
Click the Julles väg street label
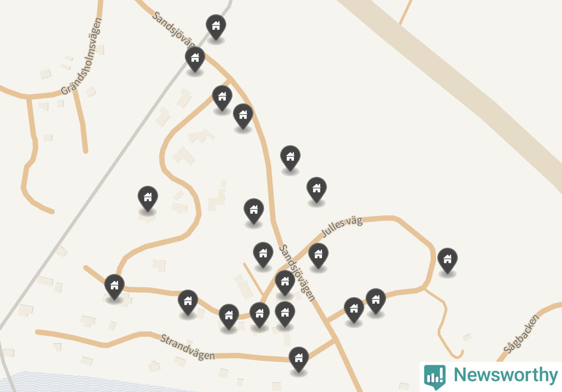pyautogui.click(x=342, y=227)
